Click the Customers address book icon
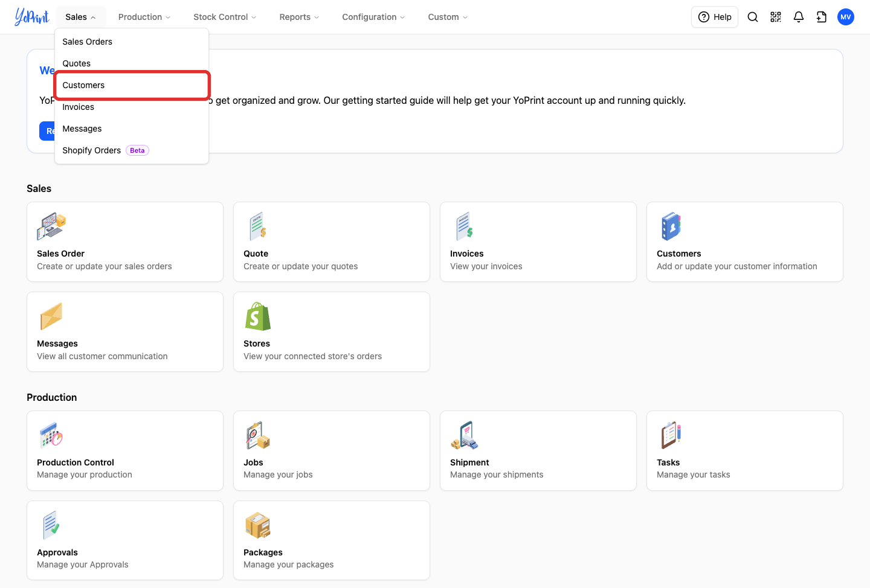 tap(671, 226)
